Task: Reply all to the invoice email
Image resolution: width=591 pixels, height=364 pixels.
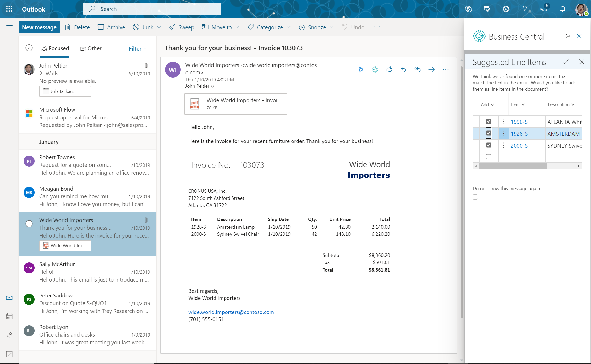Action: [418, 69]
